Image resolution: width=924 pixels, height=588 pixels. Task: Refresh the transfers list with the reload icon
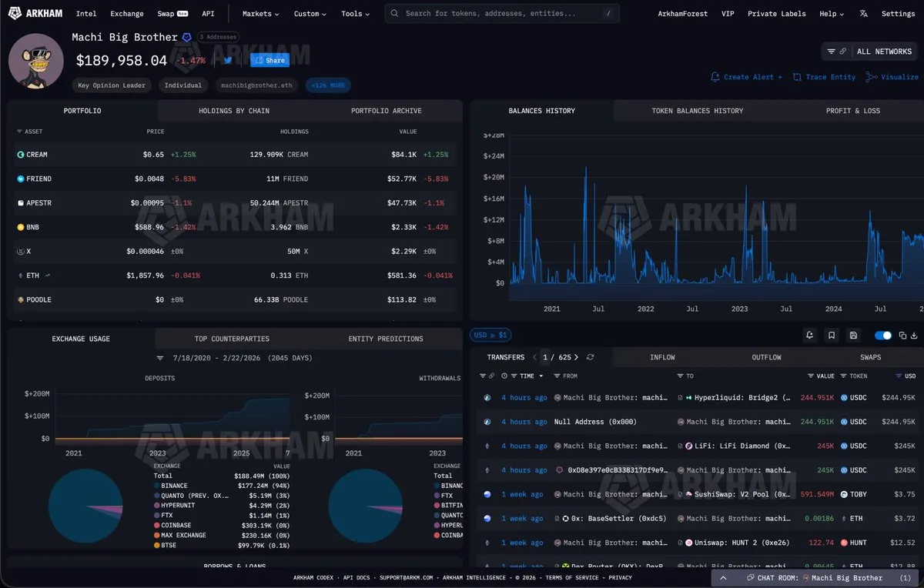(x=591, y=357)
